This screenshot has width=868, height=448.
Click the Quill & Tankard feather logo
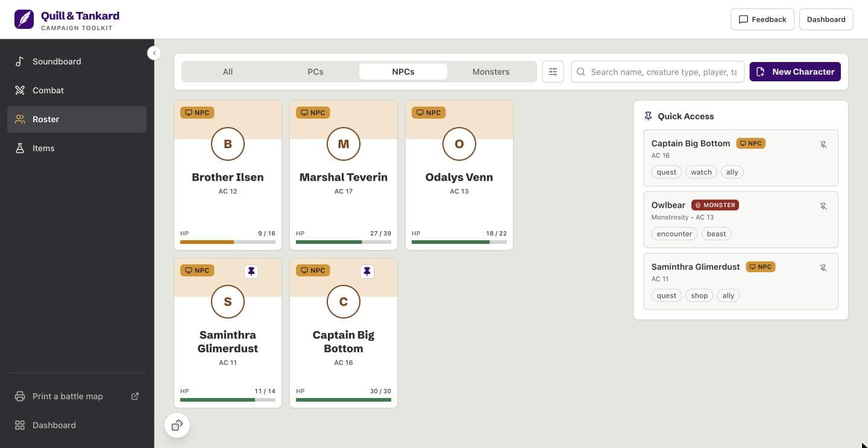coord(24,19)
